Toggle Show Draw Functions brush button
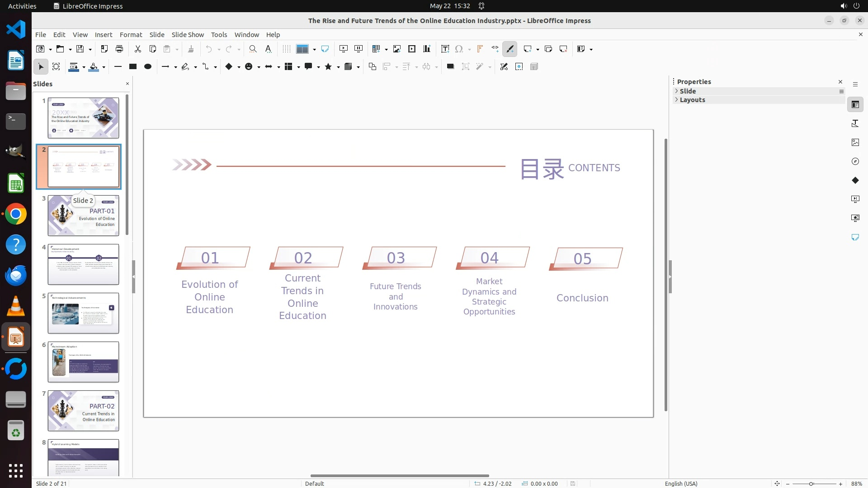This screenshot has width=868, height=488. (x=510, y=49)
